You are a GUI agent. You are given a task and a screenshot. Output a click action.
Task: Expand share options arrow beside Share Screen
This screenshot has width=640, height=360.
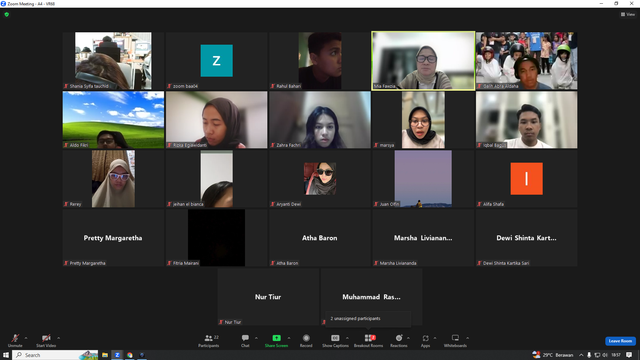(x=289, y=338)
